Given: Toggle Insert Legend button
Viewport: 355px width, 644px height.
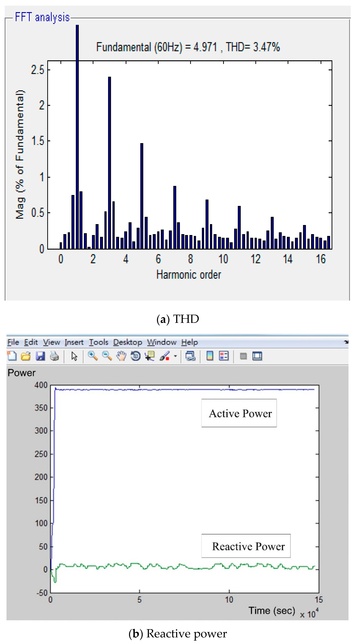Looking at the screenshot, I should 224,356.
